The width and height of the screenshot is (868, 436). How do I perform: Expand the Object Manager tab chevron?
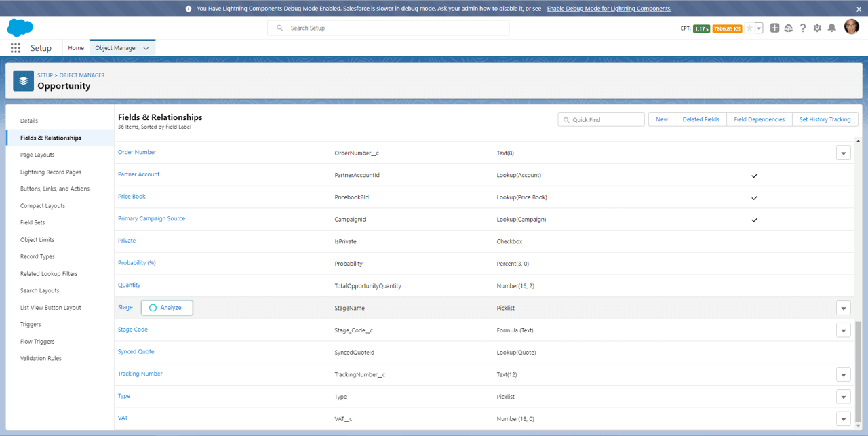[x=146, y=49]
